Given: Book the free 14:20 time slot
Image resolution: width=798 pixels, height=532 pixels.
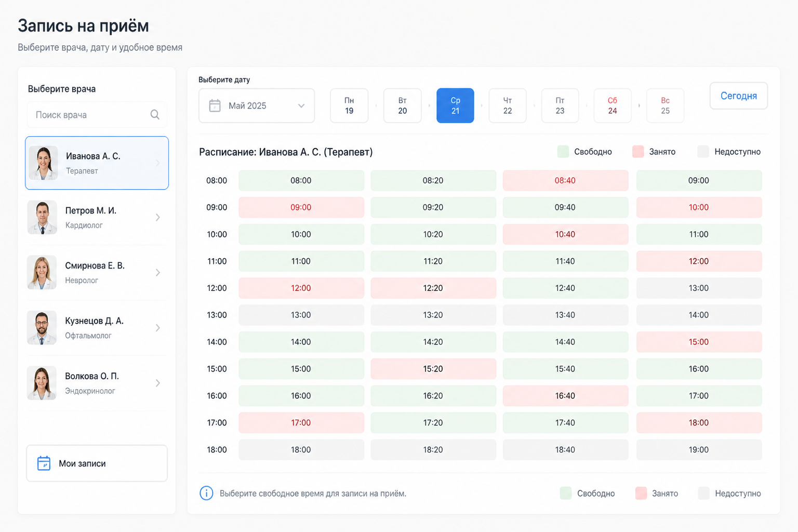Looking at the screenshot, I should click(x=433, y=342).
